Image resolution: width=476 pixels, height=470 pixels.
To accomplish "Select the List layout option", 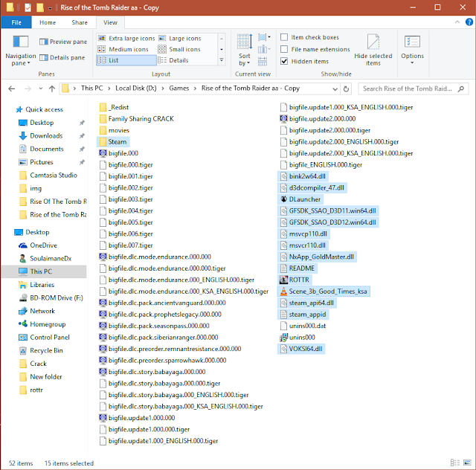I will point(126,60).
